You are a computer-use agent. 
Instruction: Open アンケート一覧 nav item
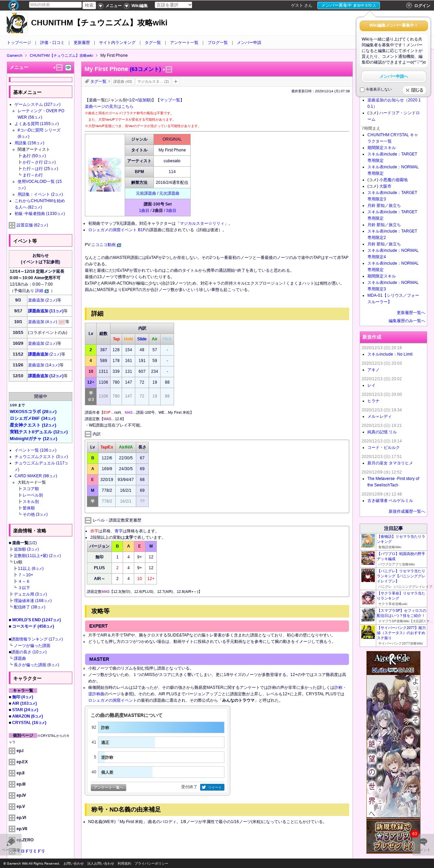[x=184, y=43]
